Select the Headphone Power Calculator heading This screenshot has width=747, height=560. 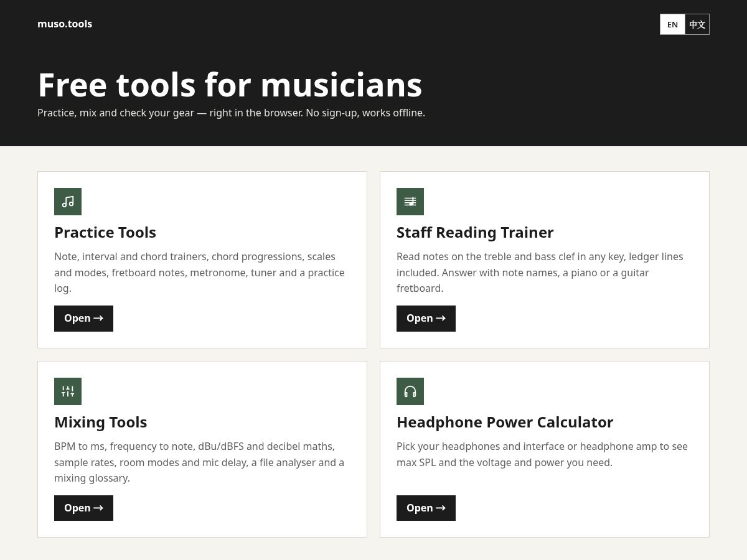505,422
